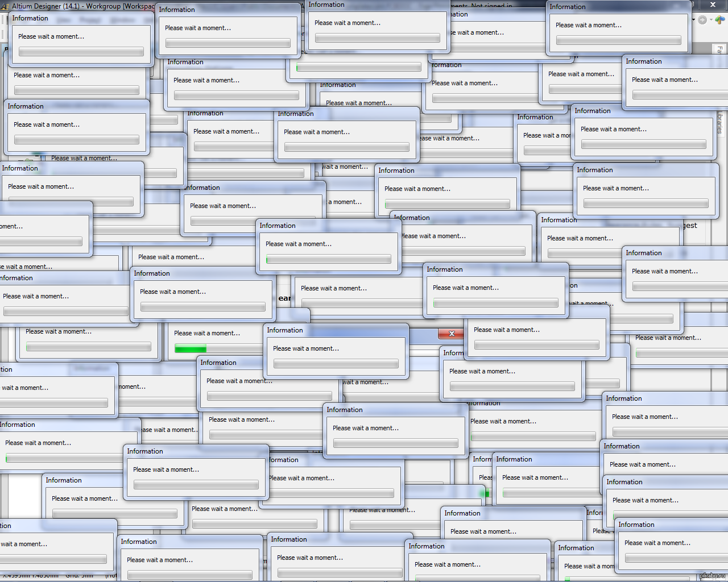The image size is (728, 582).
Task: Select the dialog immediately left of red close button
Action: pos(337,350)
